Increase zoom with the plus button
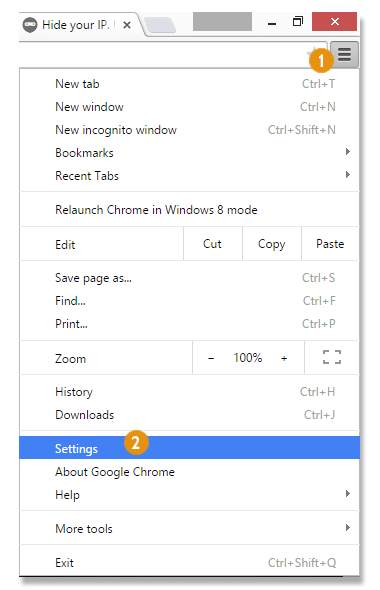380x590 pixels. click(x=284, y=358)
